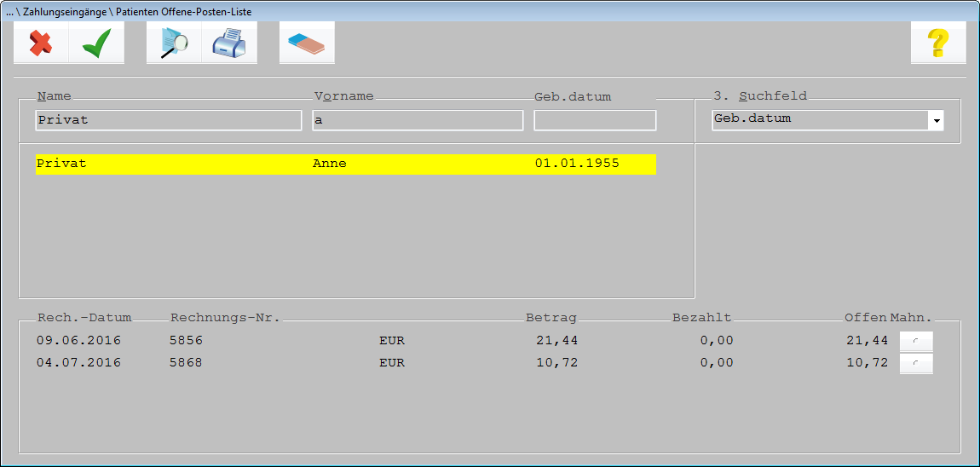Select invoice number 5856
This screenshot has width=980, height=467.
(187, 341)
